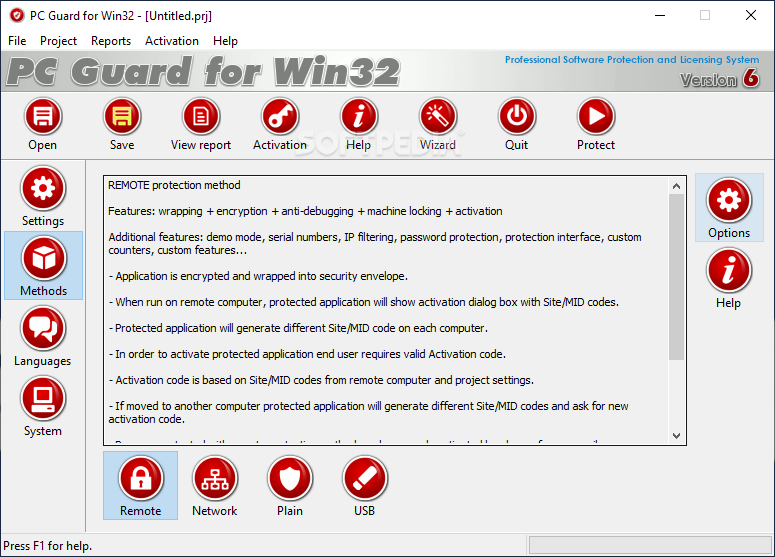Screen dimensions: 775x557
Task: Open the Reports menu
Action: coord(111,41)
